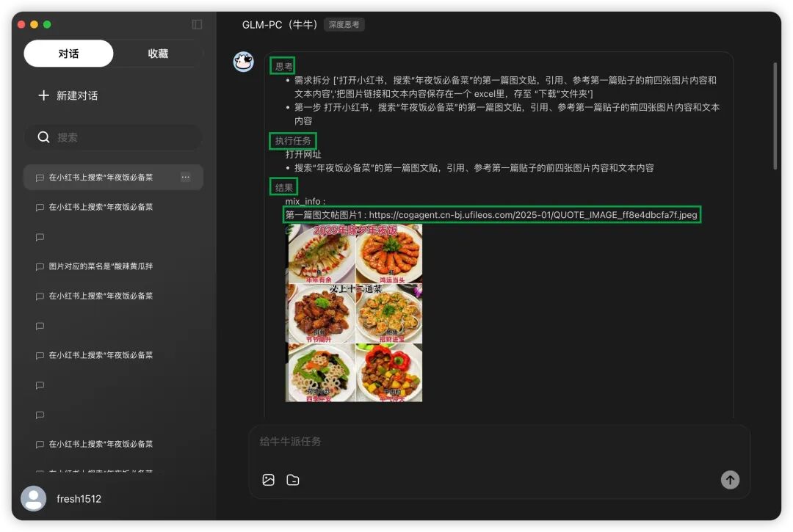Click the 思考 section heading

tap(283, 66)
